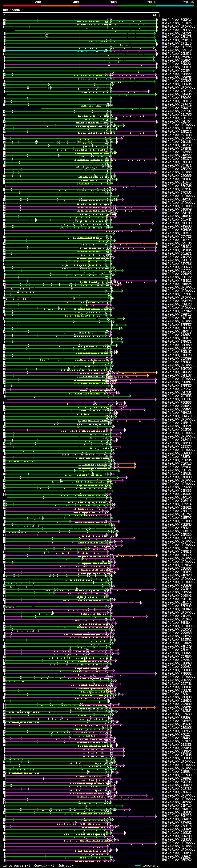Select label UniRef100_B9FLI1
197x868 pixels.
tap(176, 260)
